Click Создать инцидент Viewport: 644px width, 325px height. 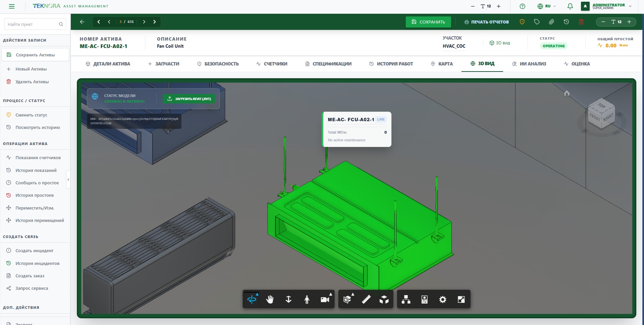click(35, 250)
